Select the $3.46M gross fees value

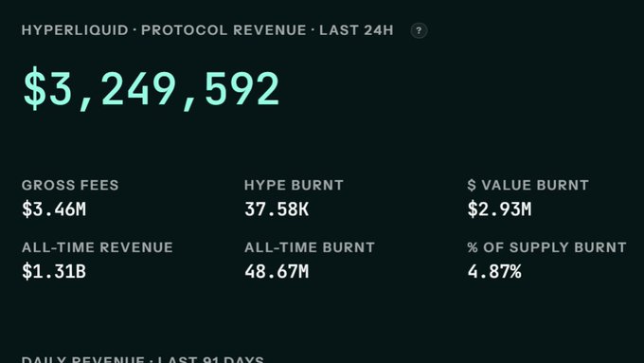click(x=54, y=209)
